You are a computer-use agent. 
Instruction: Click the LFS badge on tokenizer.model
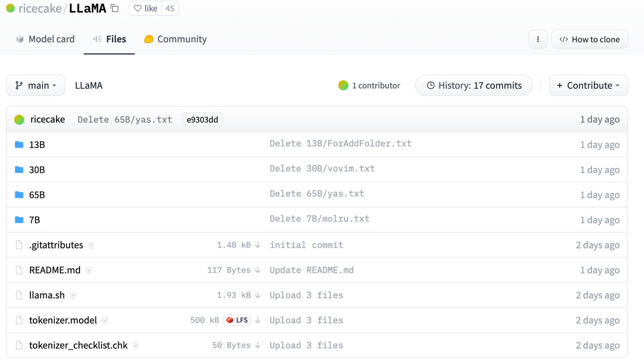pos(237,320)
